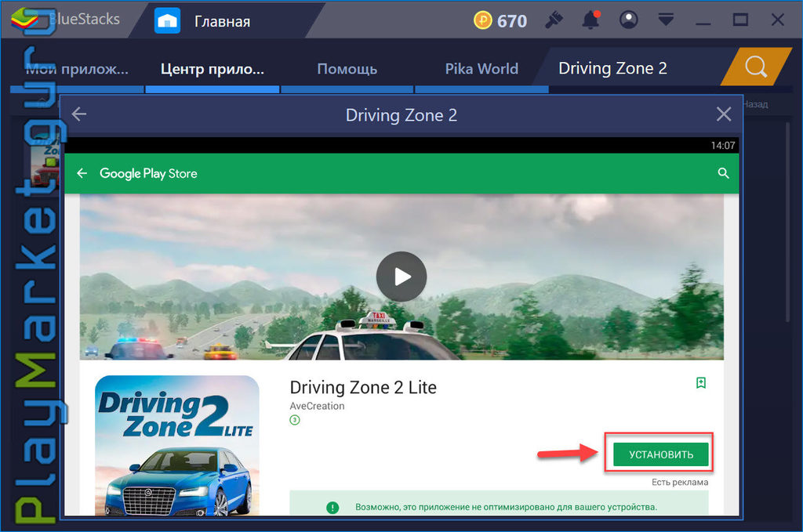Maximize the BlueStacks window
The width and height of the screenshot is (803, 532).
740,20
